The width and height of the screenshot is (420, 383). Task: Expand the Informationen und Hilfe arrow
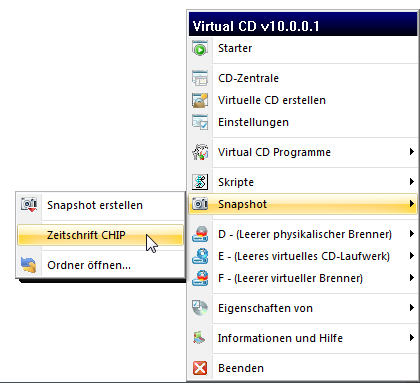(412, 338)
